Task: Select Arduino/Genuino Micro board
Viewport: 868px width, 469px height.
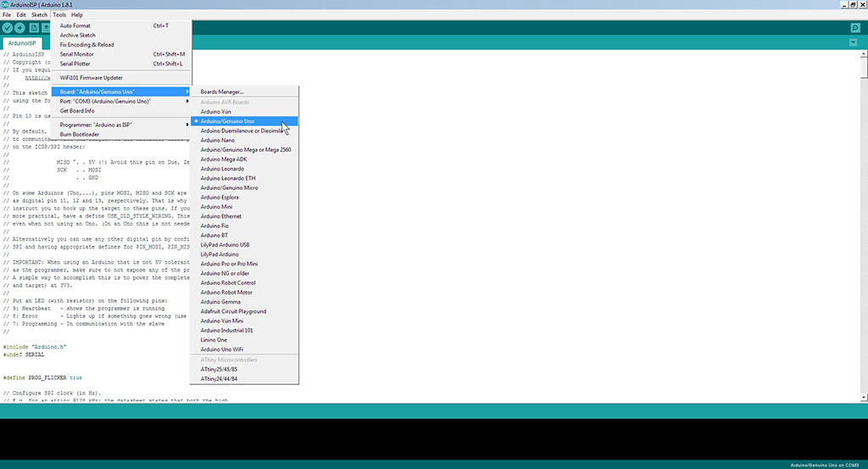Action: pos(244,187)
